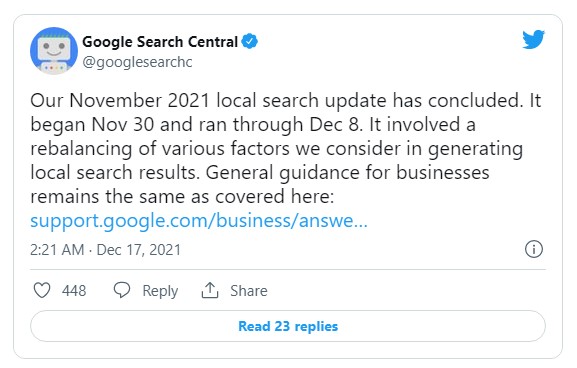Click the Twitter bird logo
This screenshot has width=577, height=368.
[533, 39]
